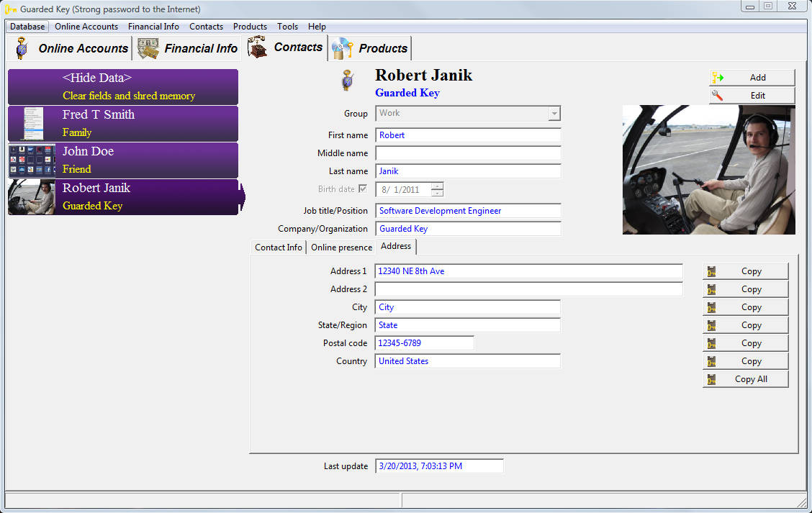Click Address 1 field 12340 NE 8th Ave
This screenshot has height=513, width=812.
(x=528, y=271)
